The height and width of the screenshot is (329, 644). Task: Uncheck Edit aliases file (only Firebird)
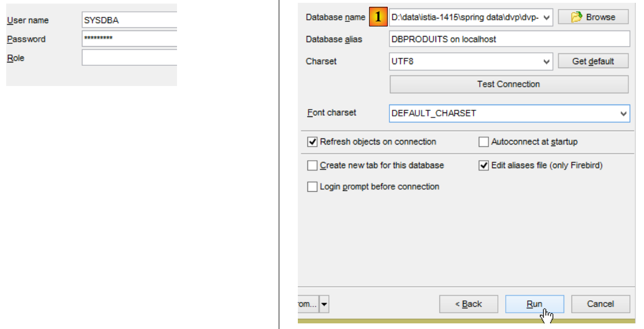click(483, 166)
